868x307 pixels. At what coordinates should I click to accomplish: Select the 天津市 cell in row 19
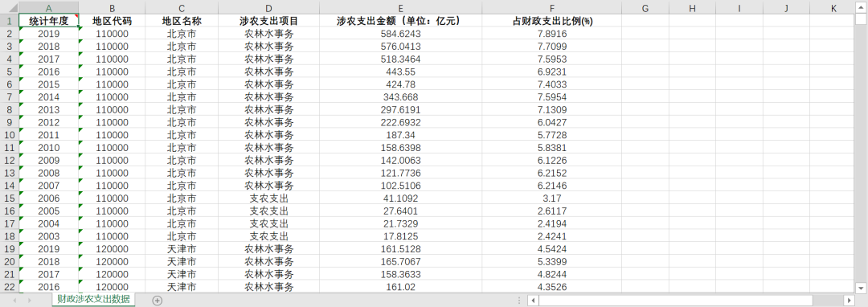tap(182, 249)
